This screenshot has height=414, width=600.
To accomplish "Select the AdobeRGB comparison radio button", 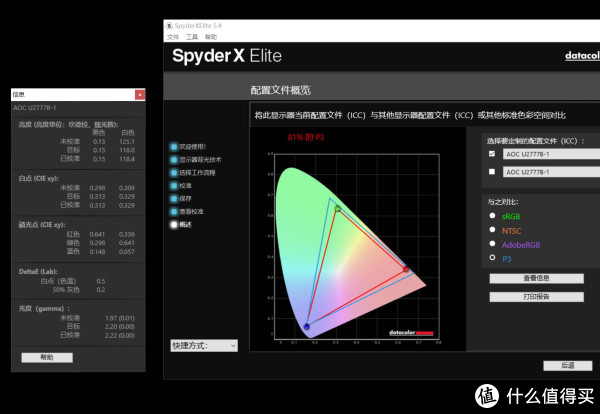I will [x=492, y=244].
